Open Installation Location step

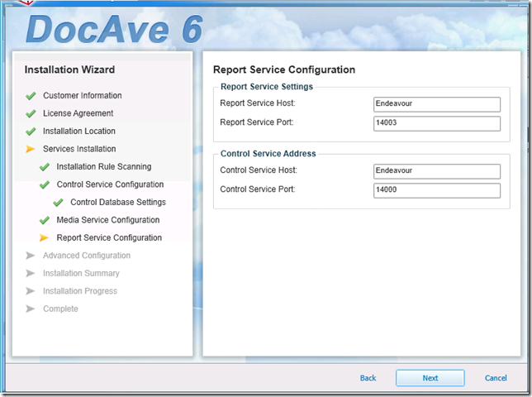coord(79,131)
